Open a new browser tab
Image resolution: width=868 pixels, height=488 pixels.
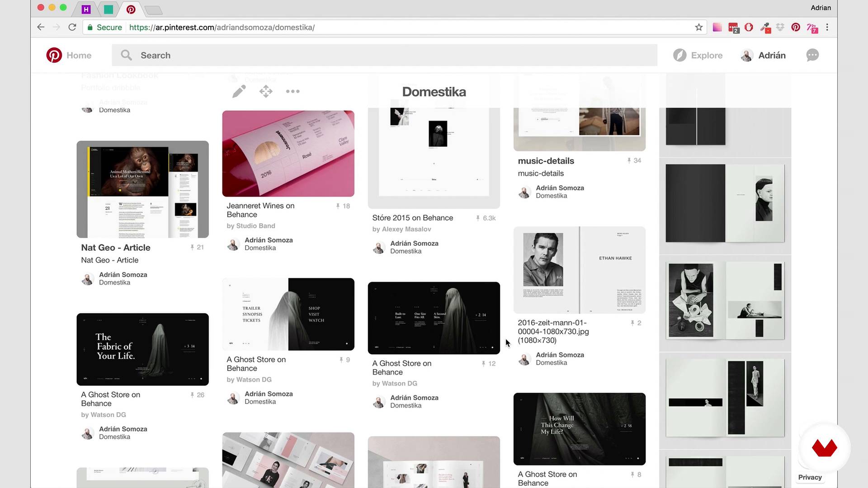pyautogui.click(x=154, y=10)
